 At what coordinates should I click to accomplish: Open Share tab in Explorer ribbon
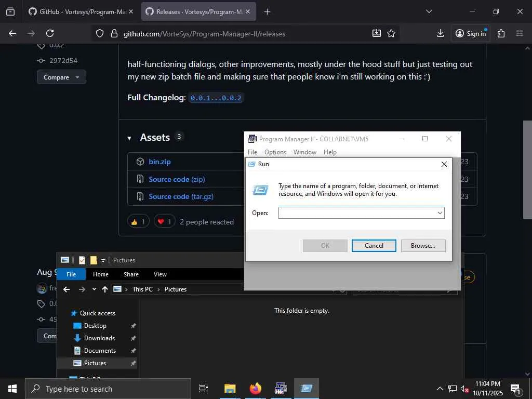click(131, 274)
